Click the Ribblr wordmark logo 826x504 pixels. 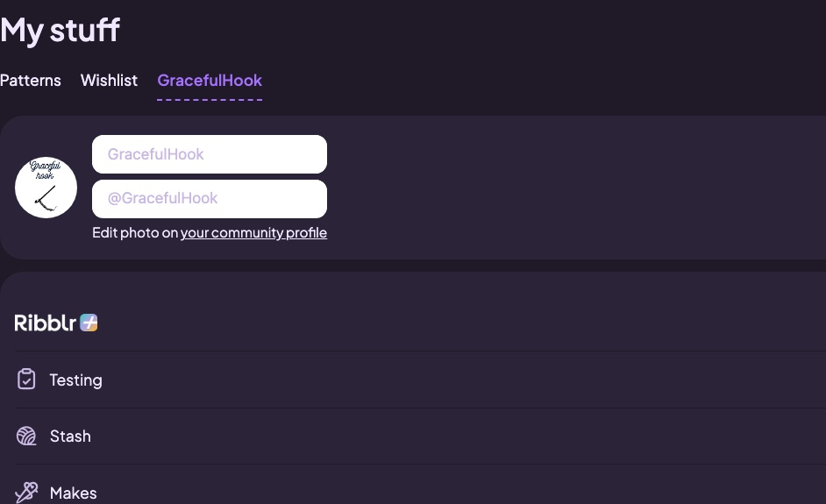click(x=46, y=323)
